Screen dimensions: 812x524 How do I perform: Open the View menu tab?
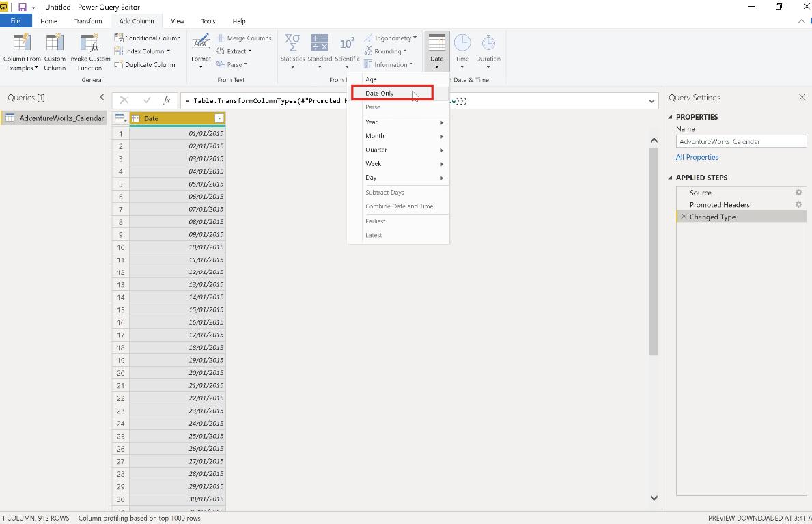[x=177, y=20]
